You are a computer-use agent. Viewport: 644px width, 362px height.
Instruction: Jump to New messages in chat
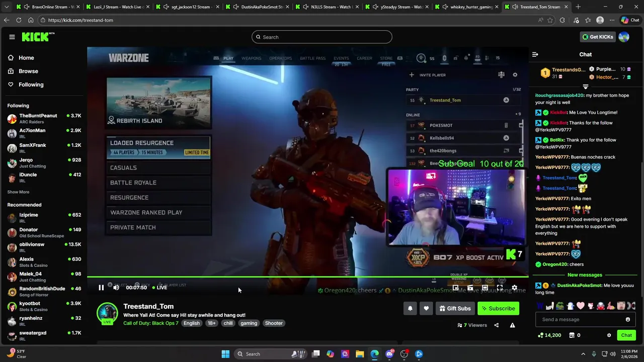coord(585,275)
